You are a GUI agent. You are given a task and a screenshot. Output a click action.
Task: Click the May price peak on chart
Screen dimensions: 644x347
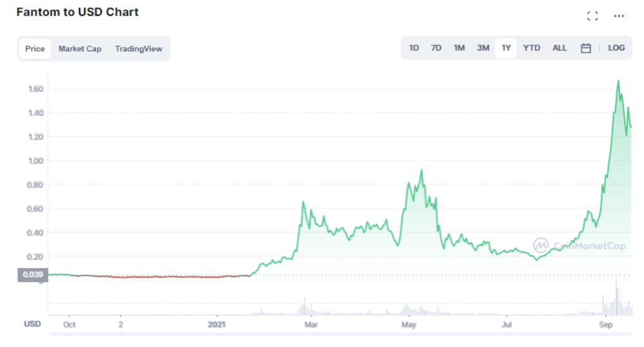(x=421, y=170)
